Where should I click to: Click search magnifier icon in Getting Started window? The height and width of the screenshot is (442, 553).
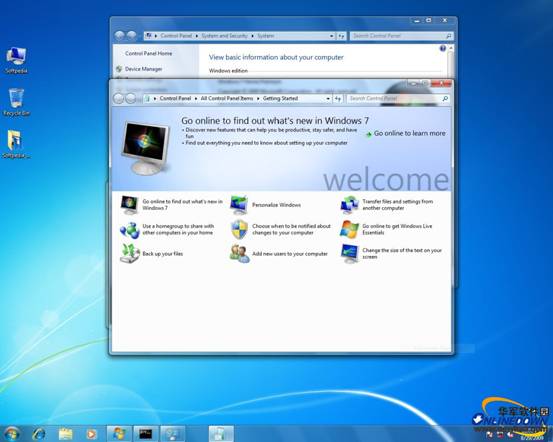pos(445,98)
